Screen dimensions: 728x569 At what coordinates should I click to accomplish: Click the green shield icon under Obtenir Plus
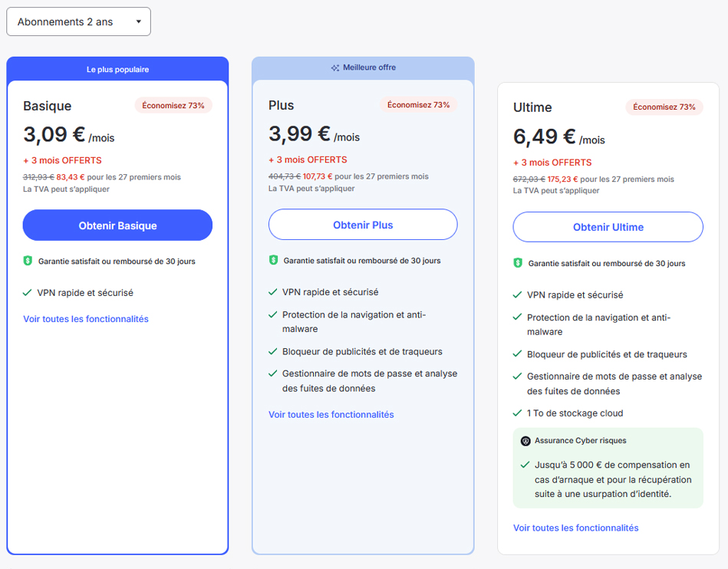273,261
